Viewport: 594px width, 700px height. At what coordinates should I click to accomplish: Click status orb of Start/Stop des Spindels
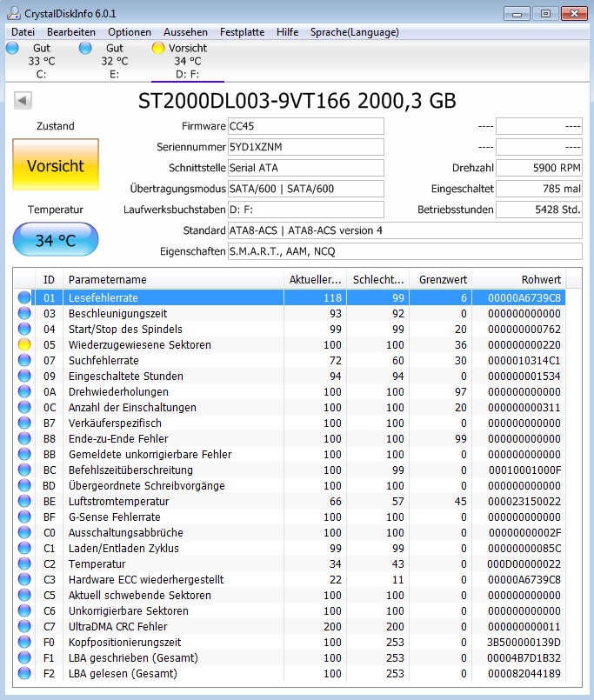tap(24, 329)
